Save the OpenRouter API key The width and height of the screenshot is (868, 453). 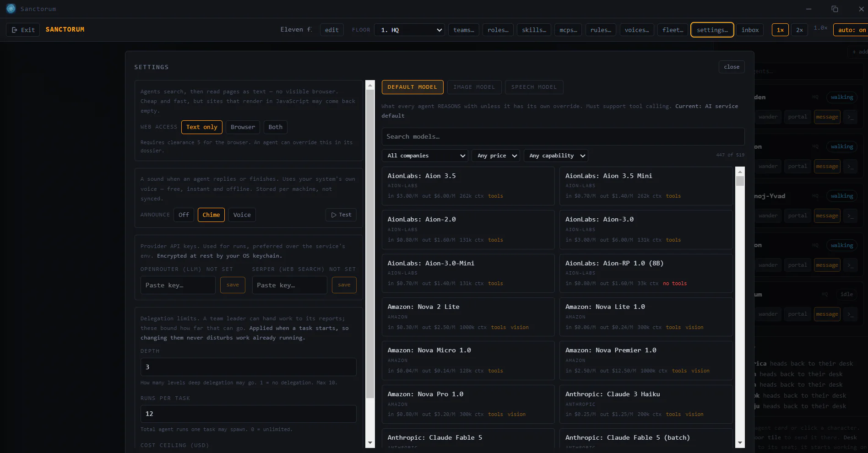click(x=233, y=285)
